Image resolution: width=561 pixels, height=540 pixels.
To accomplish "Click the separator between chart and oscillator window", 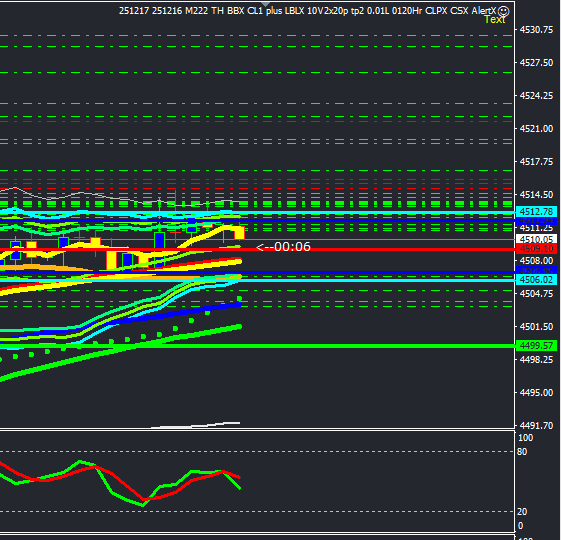I will pyautogui.click(x=257, y=430).
